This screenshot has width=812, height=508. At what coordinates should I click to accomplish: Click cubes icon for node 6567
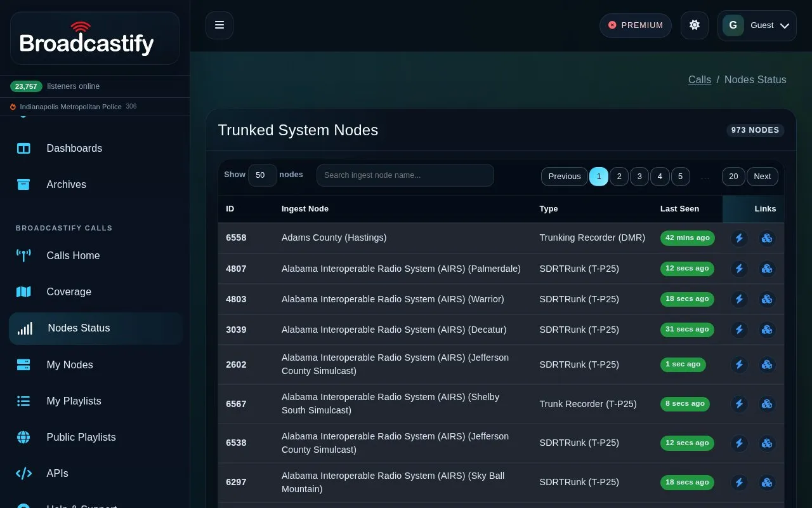(767, 404)
